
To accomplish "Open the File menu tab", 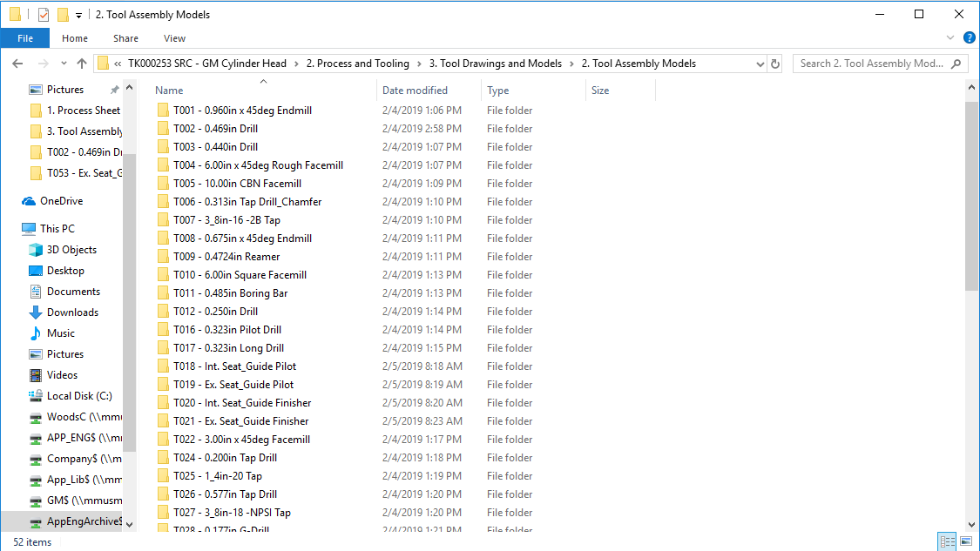I will tap(25, 38).
